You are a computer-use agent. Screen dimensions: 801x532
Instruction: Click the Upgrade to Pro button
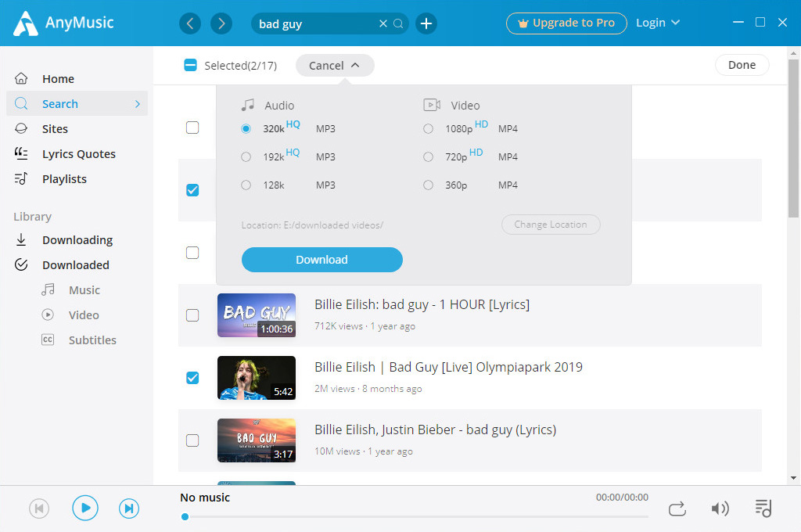(x=566, y=23)
